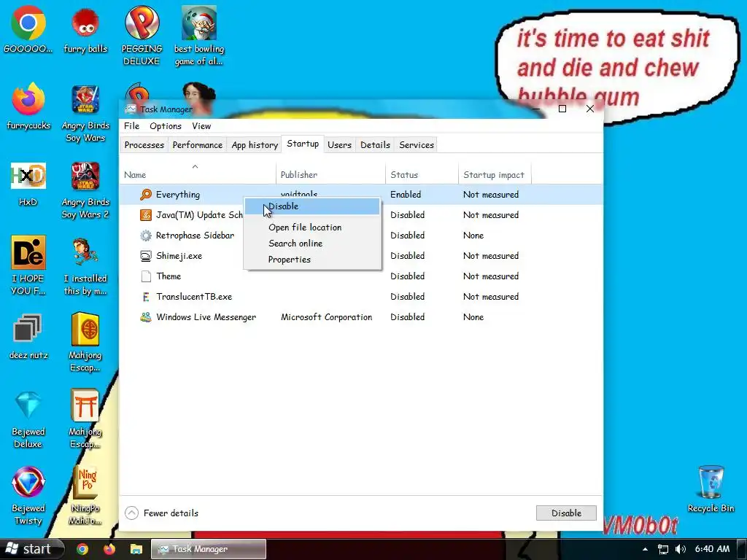Screen dimensions: 747x560
Task: Choose Disable in the context menu
Action: [x=312, y=206]
